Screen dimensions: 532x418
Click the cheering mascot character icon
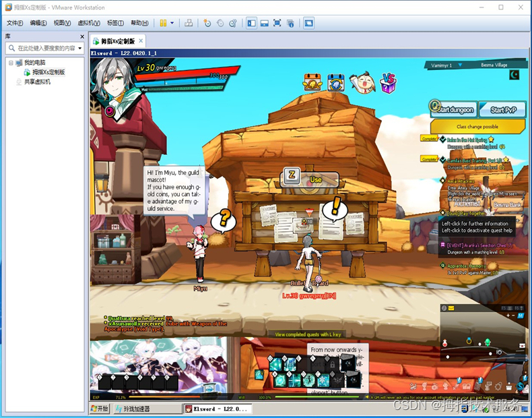(x=362, y=82)
